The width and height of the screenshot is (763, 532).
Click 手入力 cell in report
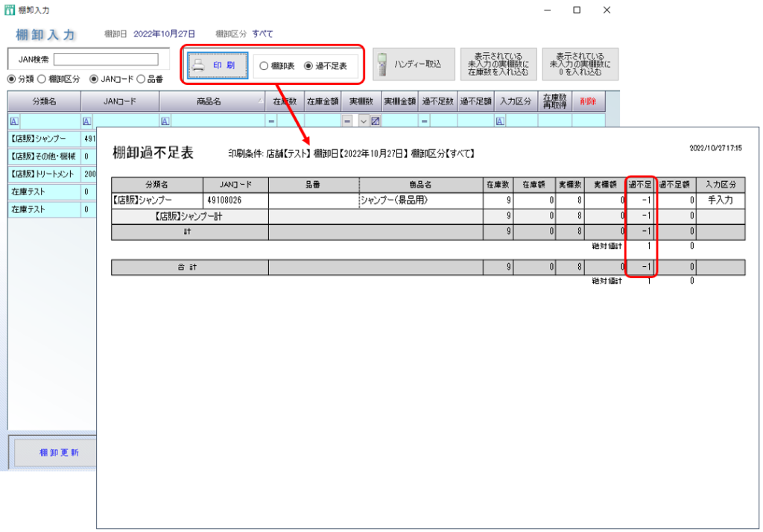(721, 200)
